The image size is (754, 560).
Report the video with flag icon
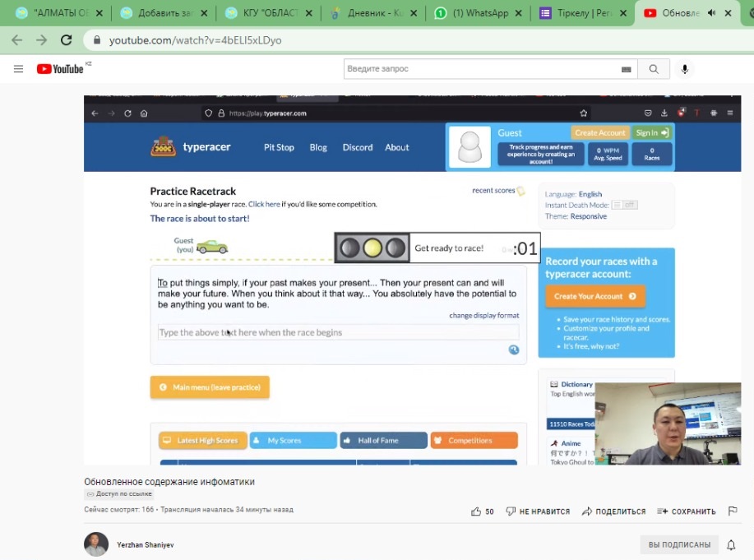733,511
